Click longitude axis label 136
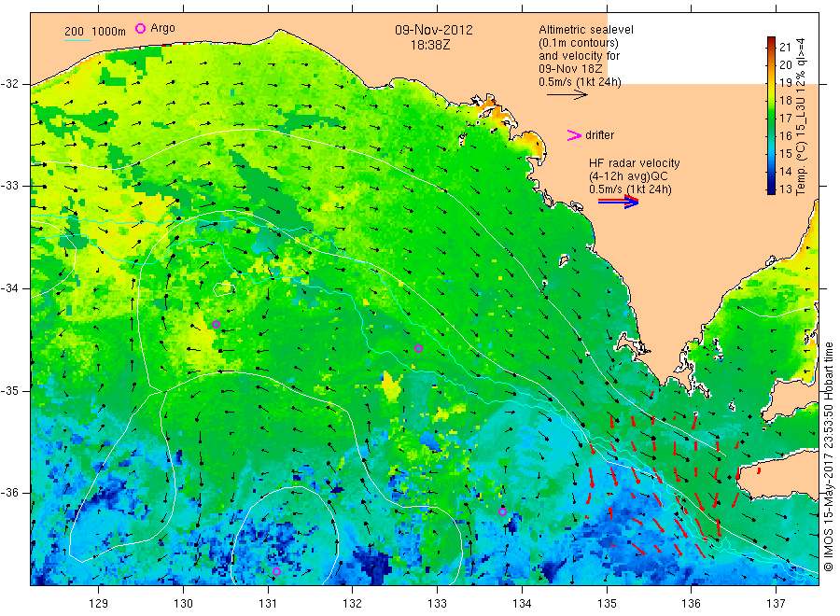 tap(691, 604)
